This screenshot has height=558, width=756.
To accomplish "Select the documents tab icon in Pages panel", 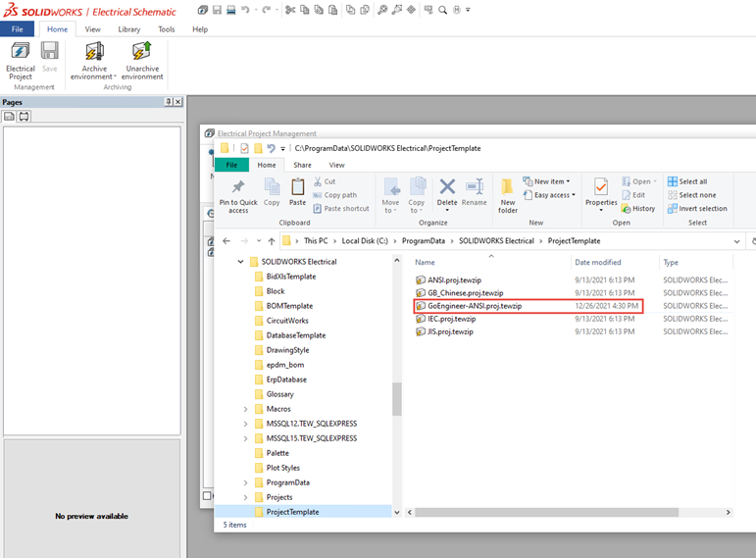I will pyautogui.click(x=9, y=117).
